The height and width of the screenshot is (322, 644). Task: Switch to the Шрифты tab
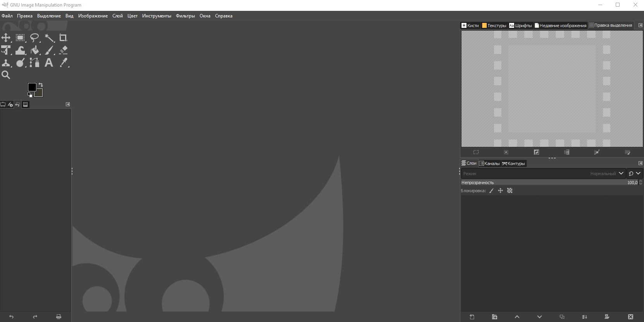coord(520,26)
